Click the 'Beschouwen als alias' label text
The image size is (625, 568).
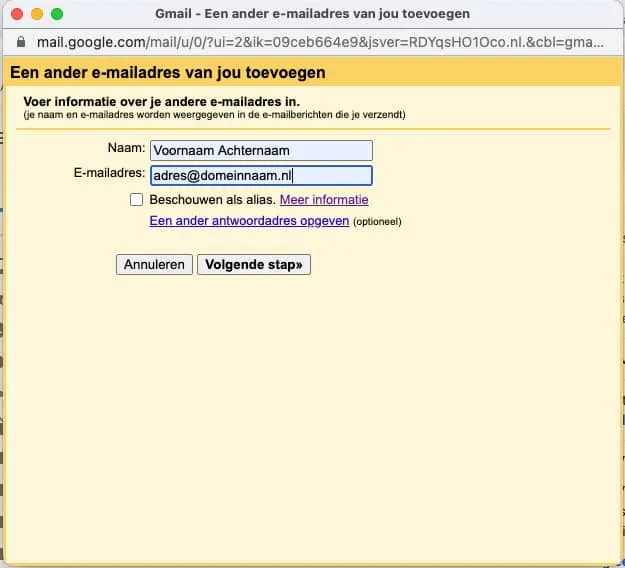click(x=212, y=200)
